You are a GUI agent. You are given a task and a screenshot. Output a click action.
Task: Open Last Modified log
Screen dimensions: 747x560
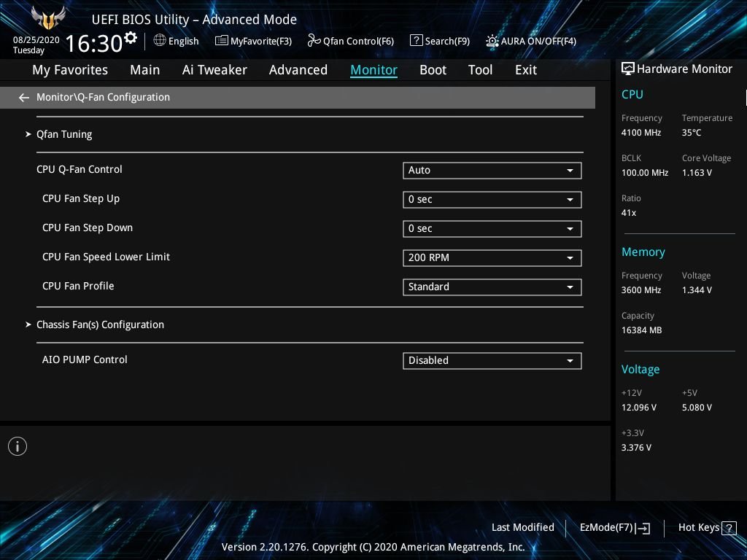point(522,528)
